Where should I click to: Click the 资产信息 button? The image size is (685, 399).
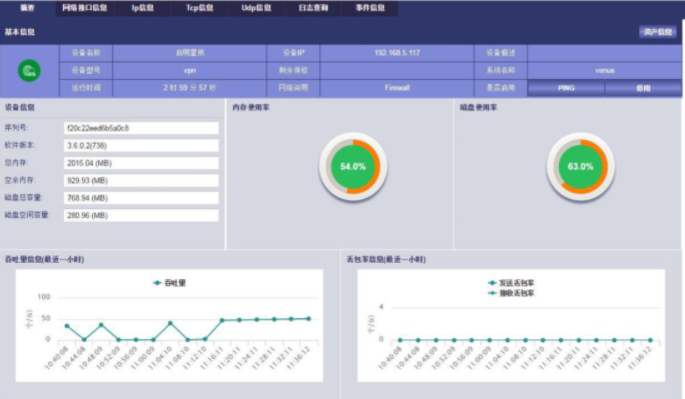coord(657,31)
